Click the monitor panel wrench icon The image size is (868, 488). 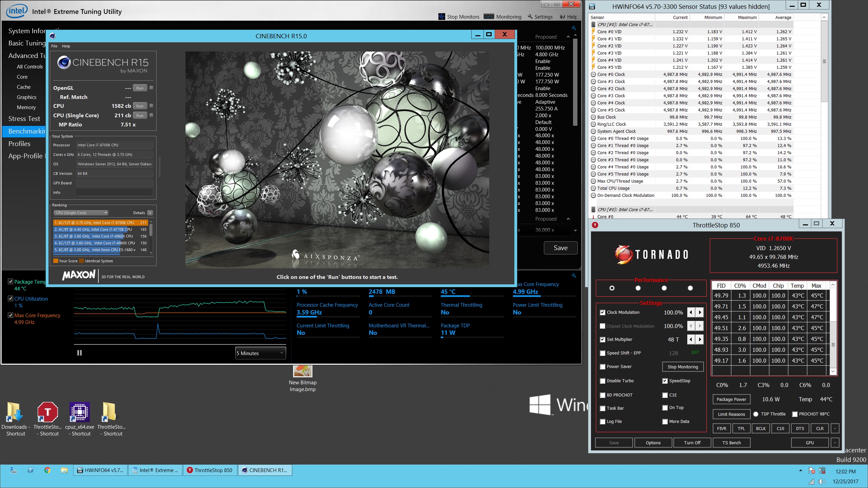tap(574, 276)
